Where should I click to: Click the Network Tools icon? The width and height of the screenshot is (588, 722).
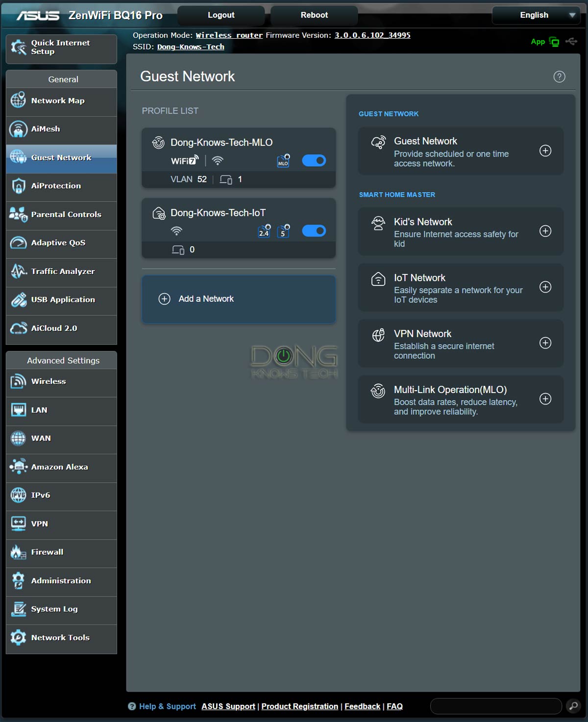tap(18, 637)
